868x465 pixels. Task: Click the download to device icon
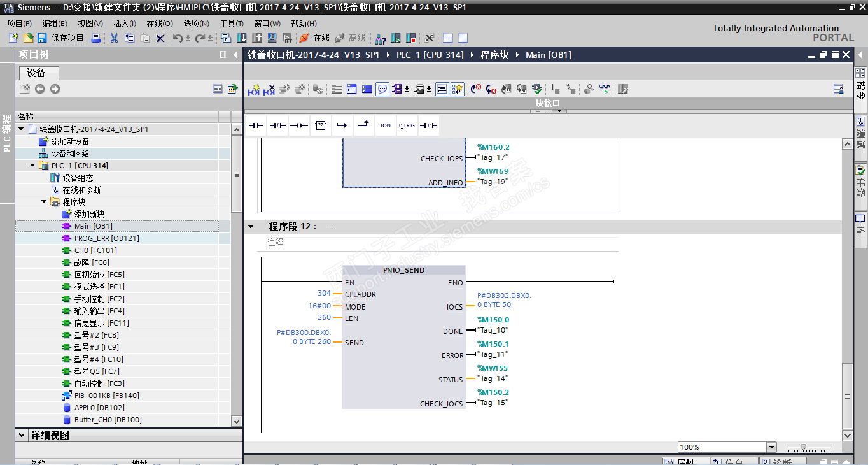242,38
